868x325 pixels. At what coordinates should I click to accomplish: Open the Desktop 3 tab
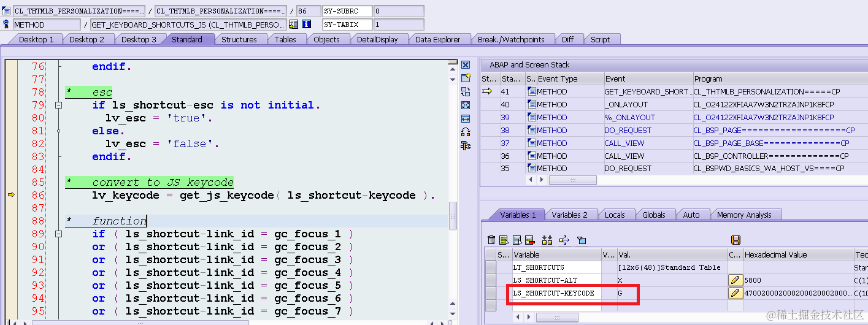point(139,39)
